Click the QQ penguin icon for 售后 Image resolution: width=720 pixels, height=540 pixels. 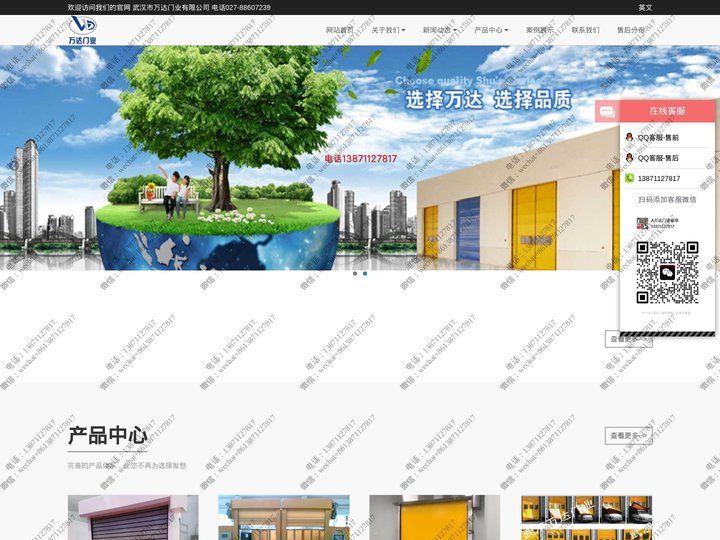630,158
